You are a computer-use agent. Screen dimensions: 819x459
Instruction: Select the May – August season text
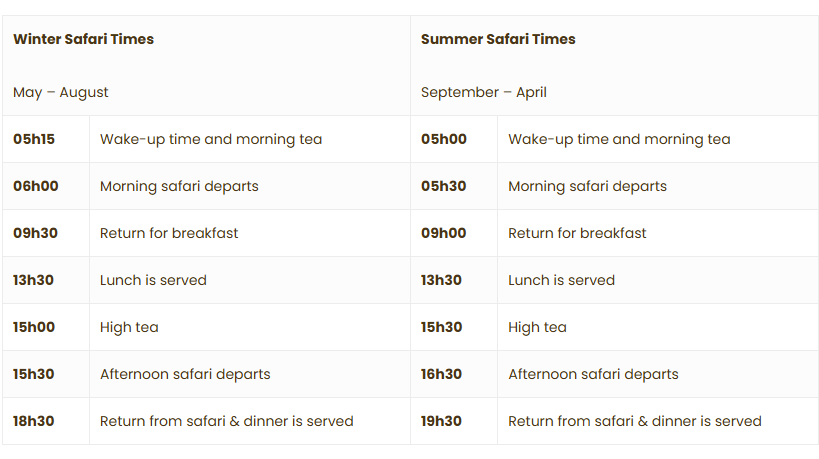(61, 92)
